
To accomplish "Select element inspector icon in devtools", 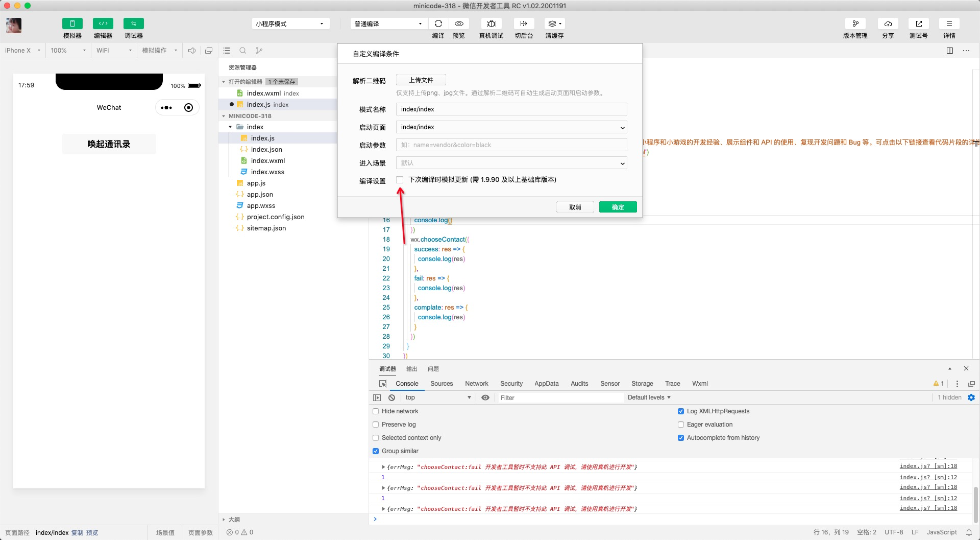I will [x=383, y=384].
